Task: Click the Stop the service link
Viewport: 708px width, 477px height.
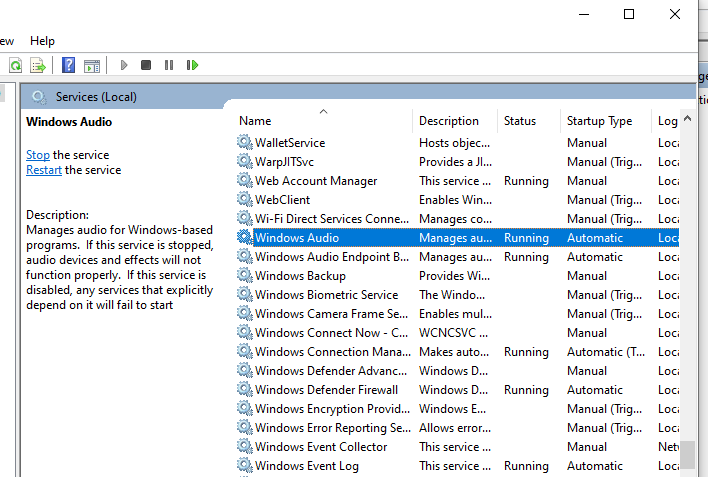Action: tap(38, 155)
